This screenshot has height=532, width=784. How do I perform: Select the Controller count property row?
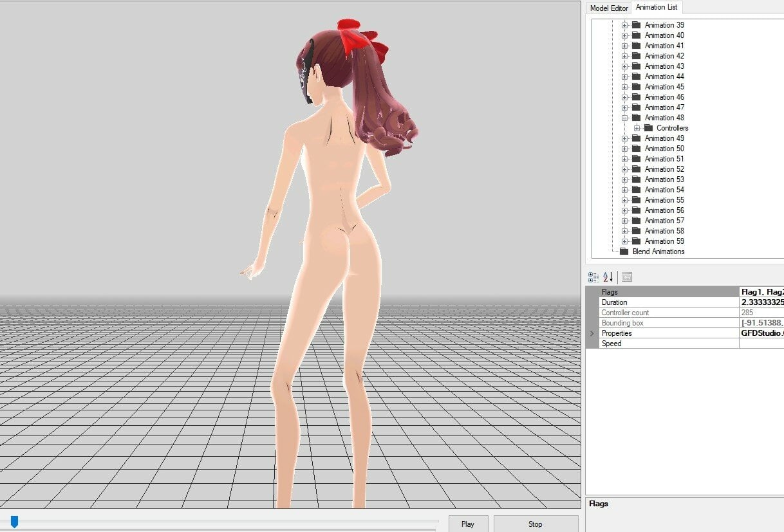691,313
